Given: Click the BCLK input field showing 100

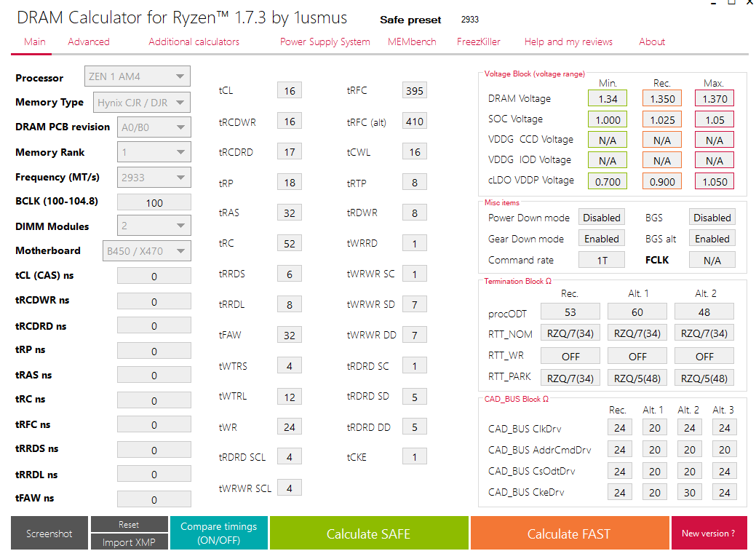Looking at the screenshot, I should point(154,202).
